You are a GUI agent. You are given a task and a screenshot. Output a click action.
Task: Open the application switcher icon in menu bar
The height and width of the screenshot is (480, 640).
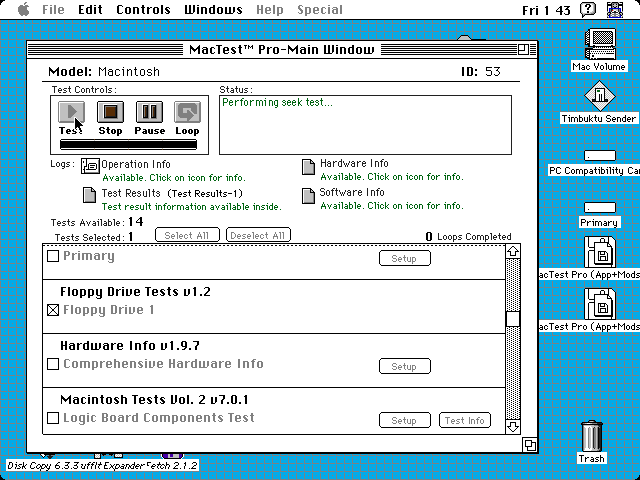click(x=615, y=9)
